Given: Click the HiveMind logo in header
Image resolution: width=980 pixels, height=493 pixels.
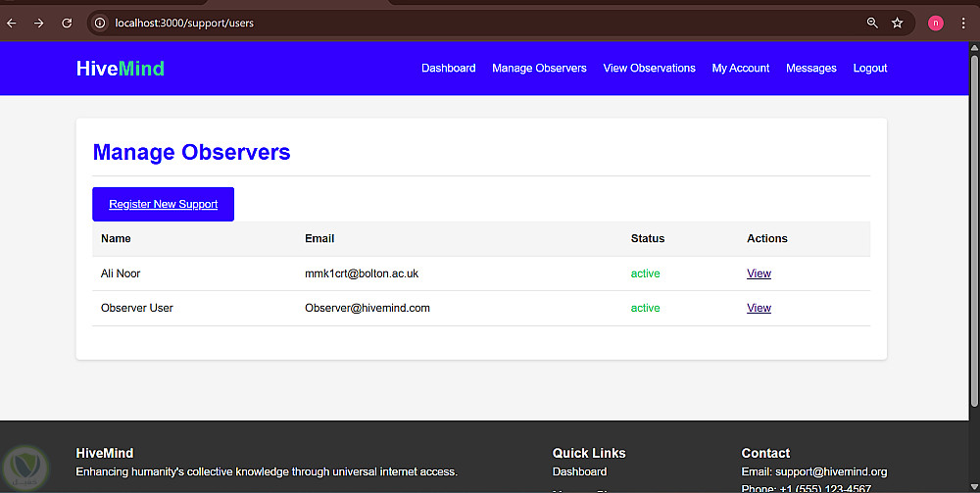Looking at the screenshot, I should pos(120,68).
